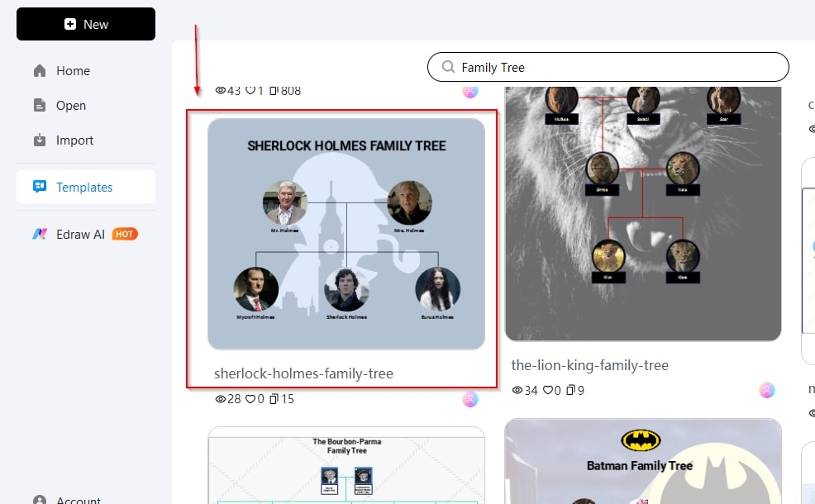Click the New button
The height and width of the screenshot is (504, 815).
coord(86,24)
